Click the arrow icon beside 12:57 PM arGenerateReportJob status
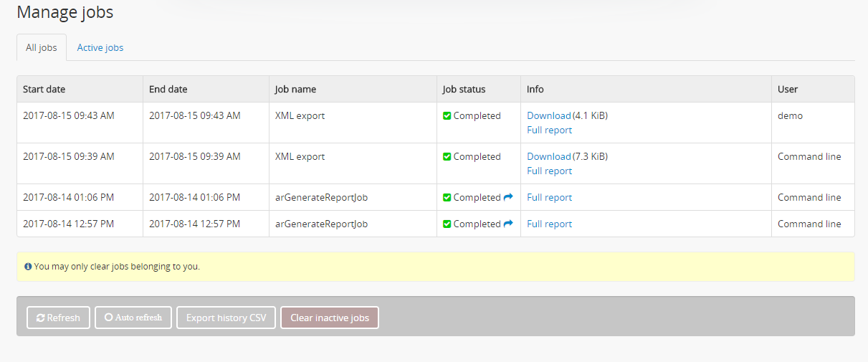868x362 pixels. click(x=508, y=224)
